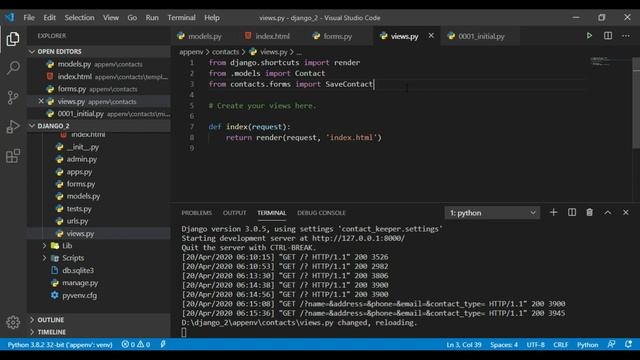Change indentation via Spaces: 4
Screen dimensions: 640x360
(x=504, y=344)
